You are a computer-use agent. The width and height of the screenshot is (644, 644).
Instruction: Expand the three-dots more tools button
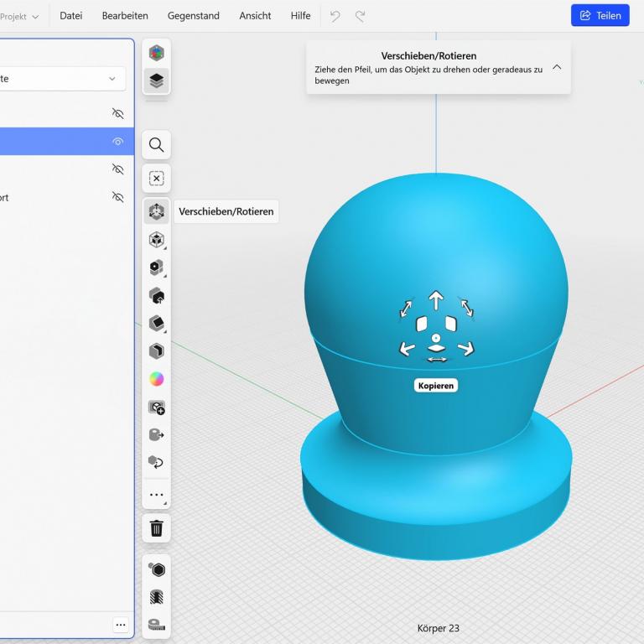tap(156, 495)
